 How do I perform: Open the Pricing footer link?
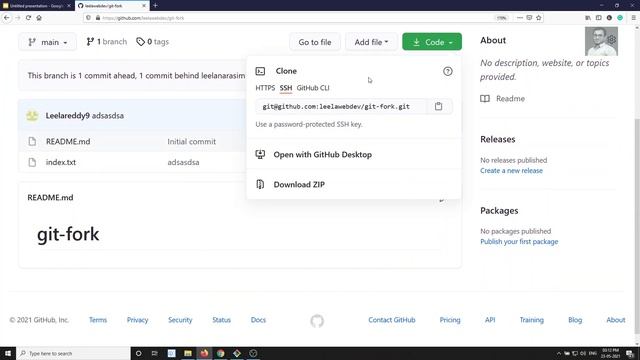pos(450,320)
